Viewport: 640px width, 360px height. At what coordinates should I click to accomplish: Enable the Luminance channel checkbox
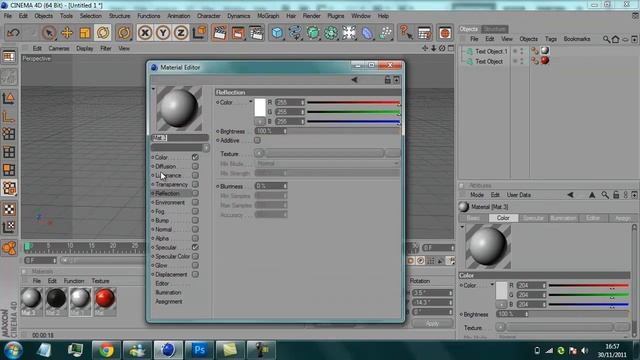tap(195, 175)
